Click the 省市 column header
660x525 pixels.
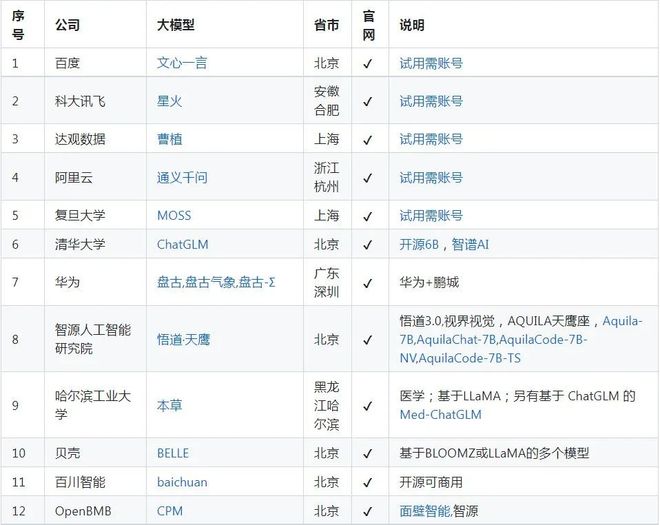click(327, 25)
